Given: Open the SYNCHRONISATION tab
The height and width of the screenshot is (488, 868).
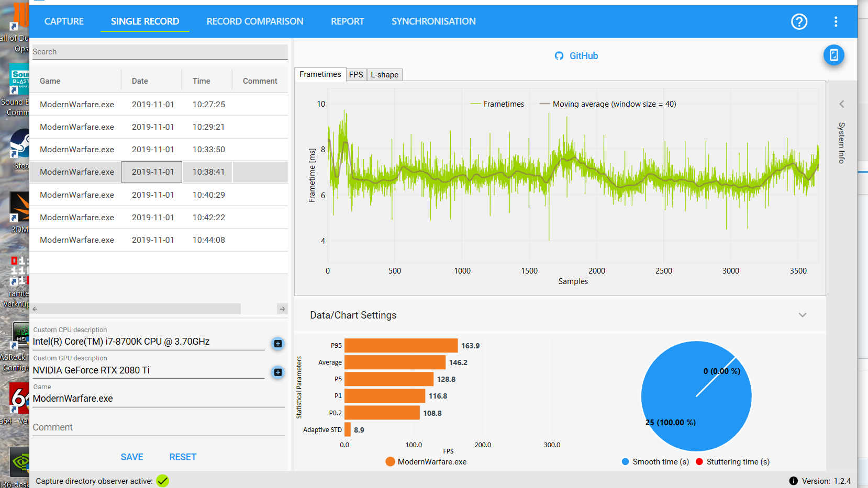Looking at the screenshot, I should pos(433,21).
